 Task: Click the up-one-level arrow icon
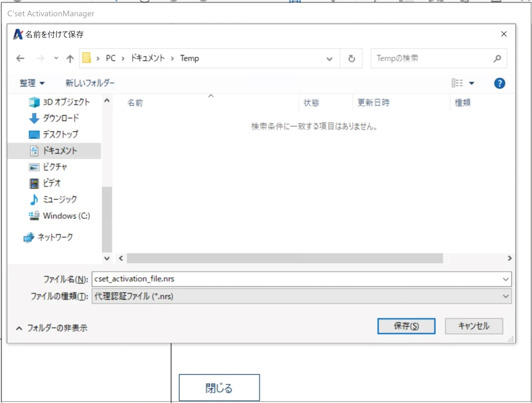(70, 59)
